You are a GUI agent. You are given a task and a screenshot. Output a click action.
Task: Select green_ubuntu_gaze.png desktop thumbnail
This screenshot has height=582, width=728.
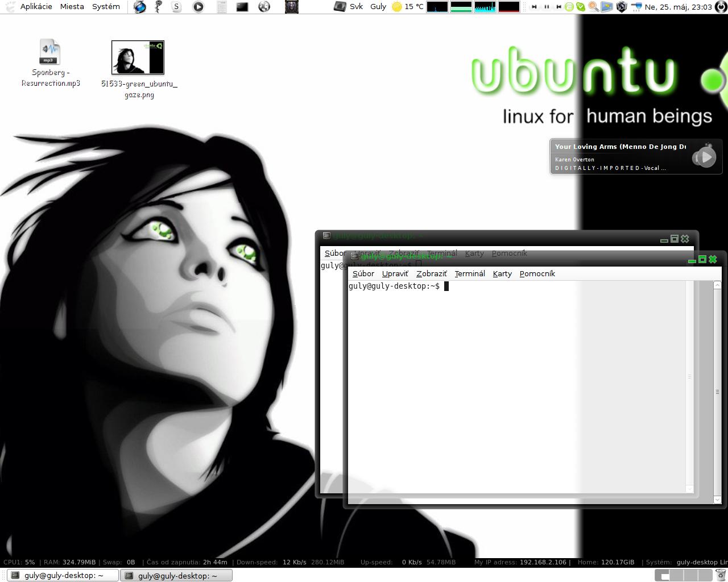139,69
